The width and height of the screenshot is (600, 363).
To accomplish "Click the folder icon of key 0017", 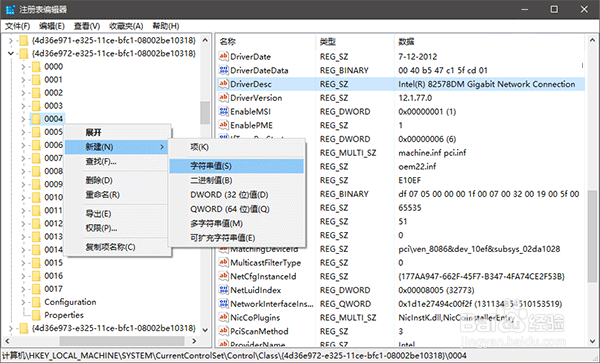I will point(36,289).
